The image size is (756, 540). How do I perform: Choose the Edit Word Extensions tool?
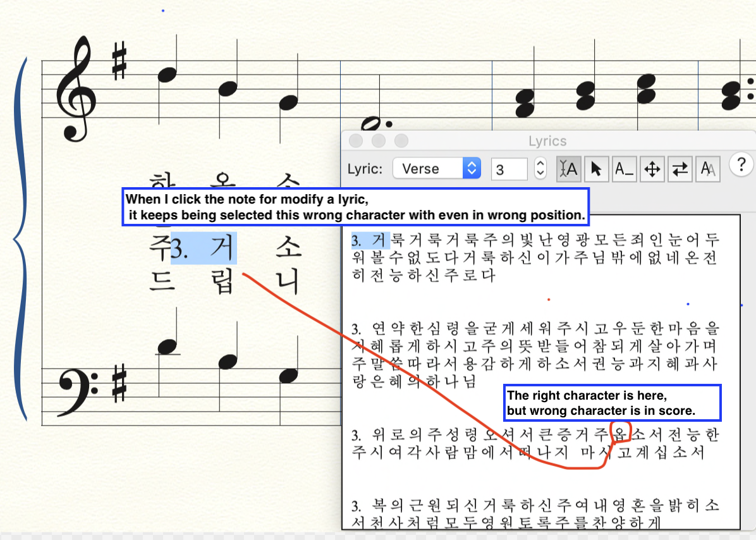(x=624, y=169)
